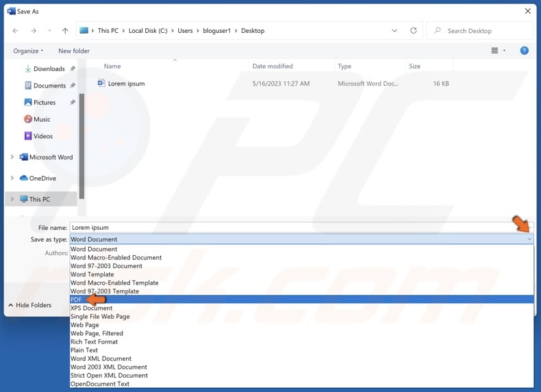Change view layout icon
Viewport: 541px width, 392px height.
point(494,51)
